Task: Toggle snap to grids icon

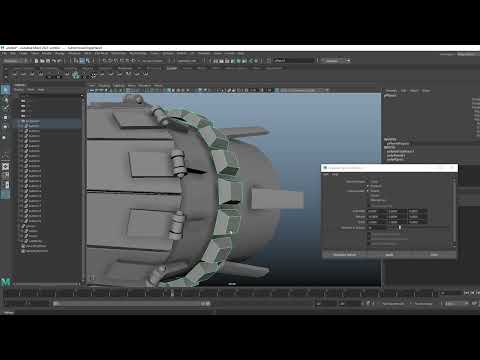Action: tap(104, 61)
